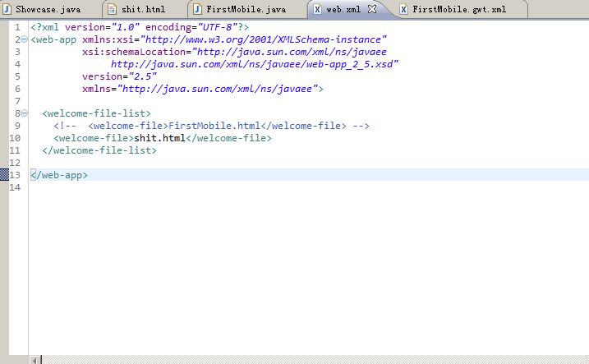Collapse the web-app element fold on line 2
This screenshot has height=364, width=589.
pyautogui.click(x=24, y=39)
